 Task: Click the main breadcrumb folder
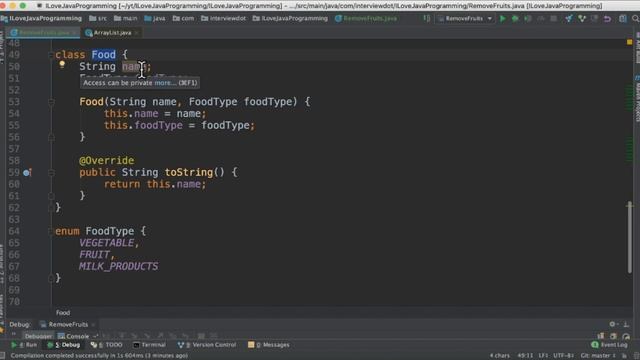coord(126,18)
